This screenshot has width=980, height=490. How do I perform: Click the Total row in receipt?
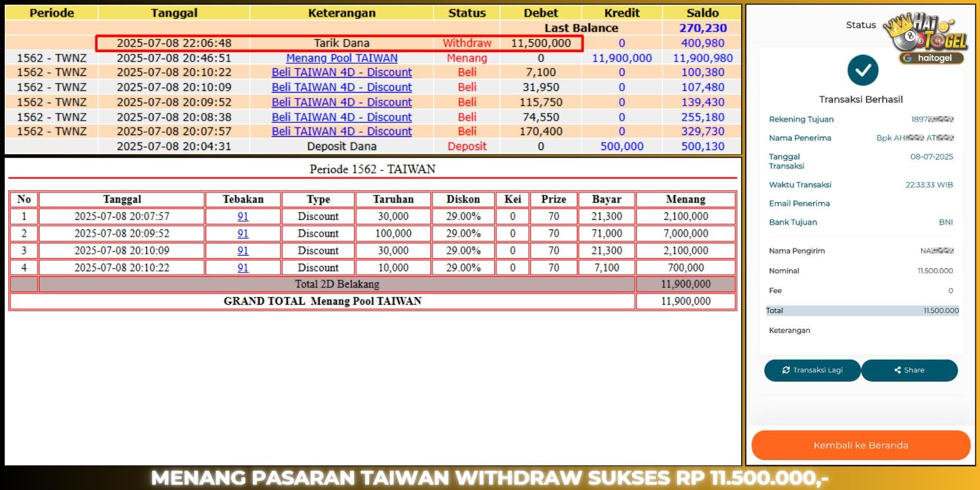(x=862, y=311)
